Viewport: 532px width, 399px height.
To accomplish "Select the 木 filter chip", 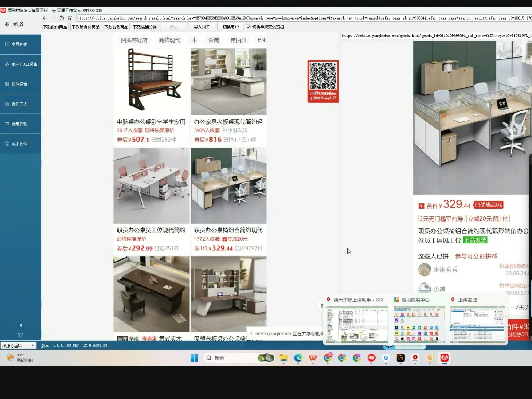I will [194, 40].
